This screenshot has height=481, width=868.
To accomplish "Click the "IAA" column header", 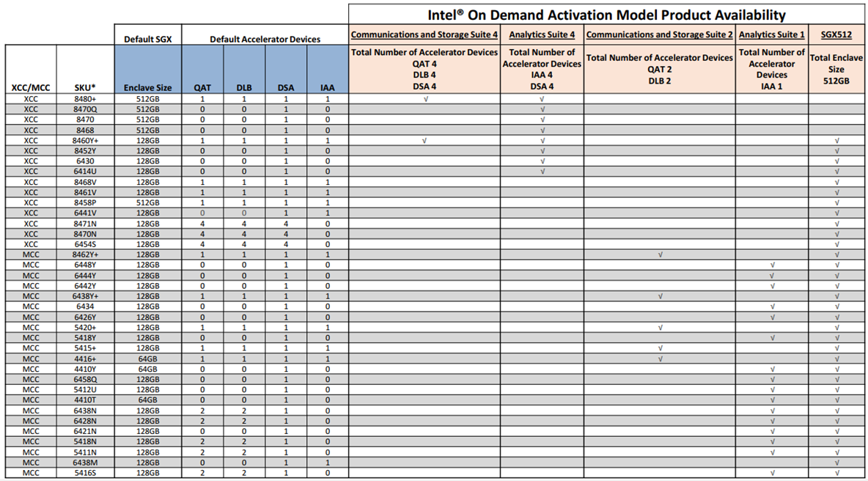I will pyautogui.click(x=327, y=87).
